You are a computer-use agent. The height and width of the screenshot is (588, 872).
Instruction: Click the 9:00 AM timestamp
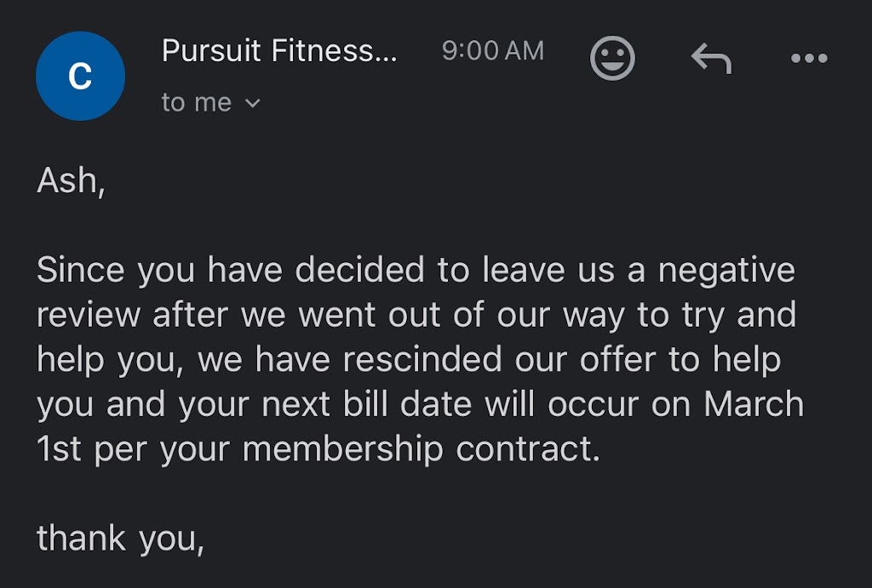coord(492,51)
